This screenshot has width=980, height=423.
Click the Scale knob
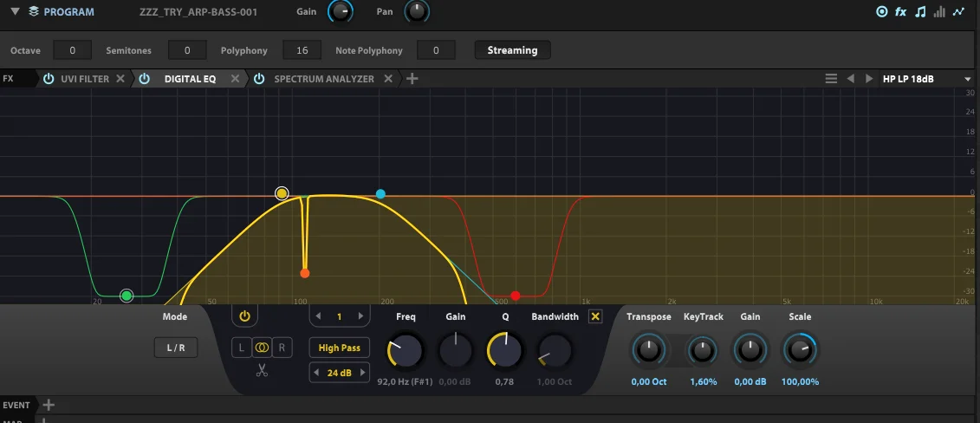[800, 350]
